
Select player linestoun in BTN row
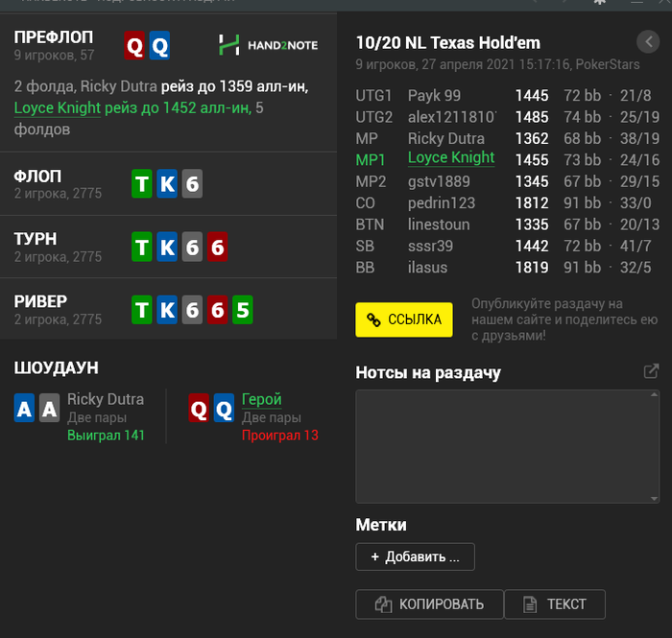tap(439, 224)
